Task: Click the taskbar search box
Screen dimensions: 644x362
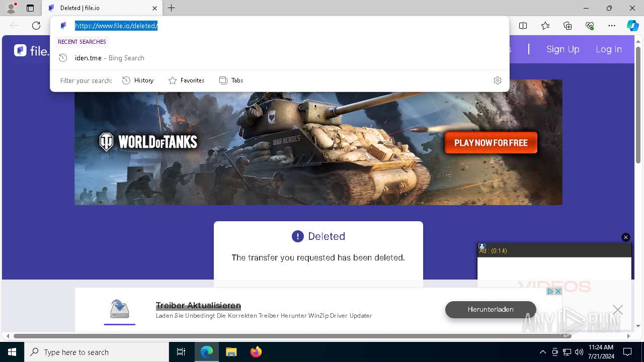Action: click(x=97, y=352)
